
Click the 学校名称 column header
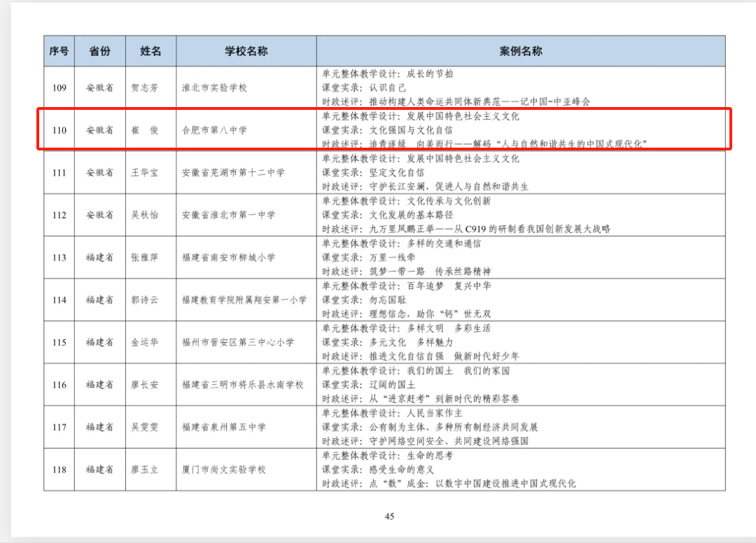click(x=246, y=51)
